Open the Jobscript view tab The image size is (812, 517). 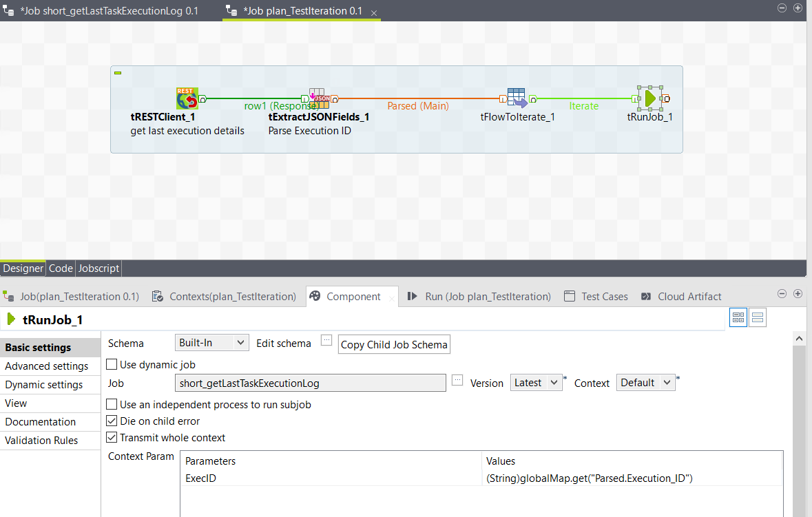(x=98, y=268)
